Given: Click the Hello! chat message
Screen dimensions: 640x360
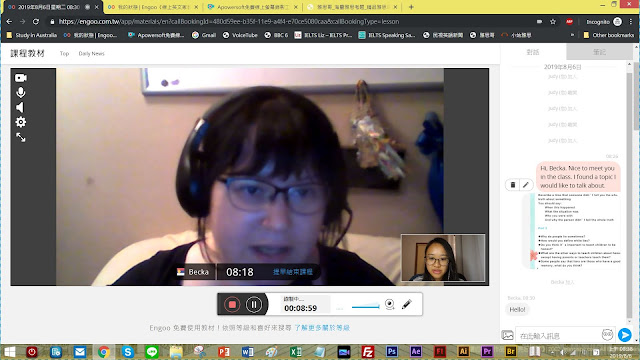Looking at the screenshot, I should [x=517, y=310].
